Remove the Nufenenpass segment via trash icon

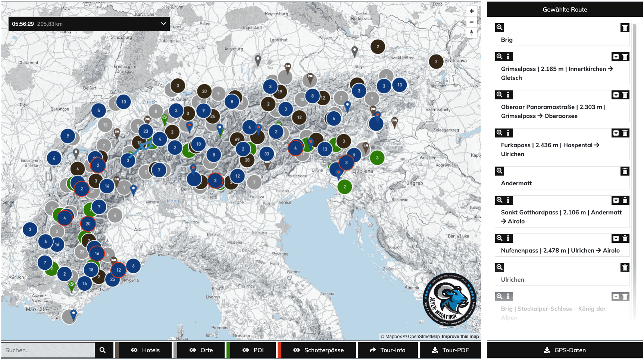(x=625, y=238)
